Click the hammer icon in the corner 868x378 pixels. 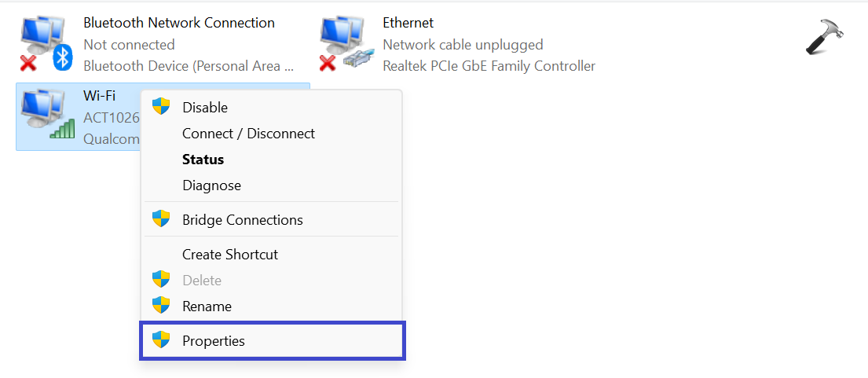tap(823, 37)
